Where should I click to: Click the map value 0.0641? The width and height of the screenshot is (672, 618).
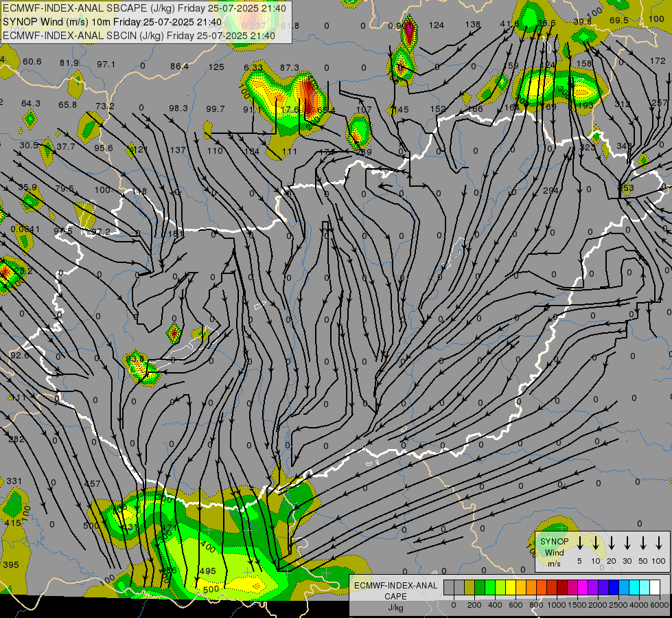click(x=25, y=229)
